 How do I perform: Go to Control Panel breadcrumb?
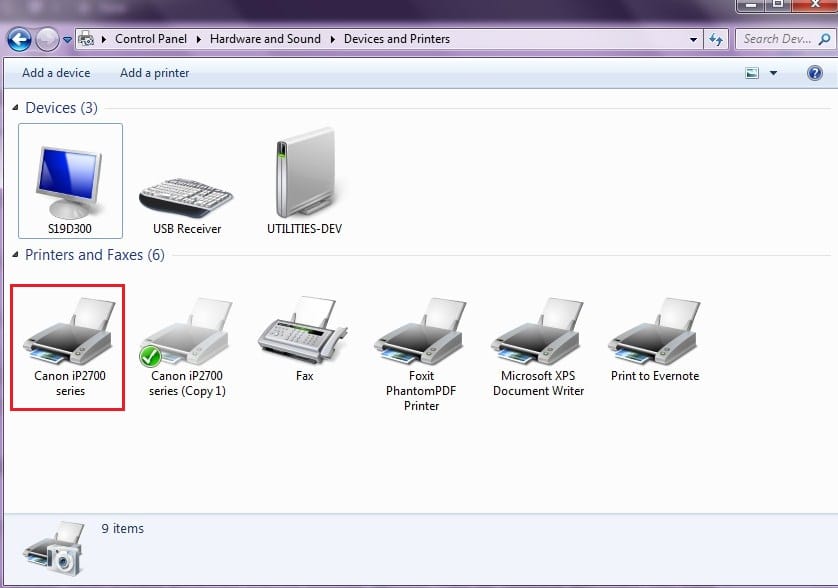(x=151, y=39)
